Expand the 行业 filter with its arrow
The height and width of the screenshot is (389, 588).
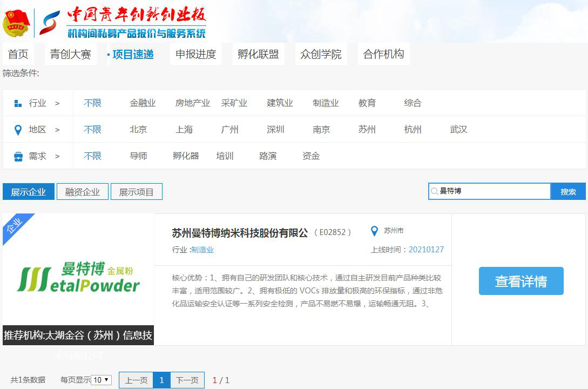tap(56, 103)
